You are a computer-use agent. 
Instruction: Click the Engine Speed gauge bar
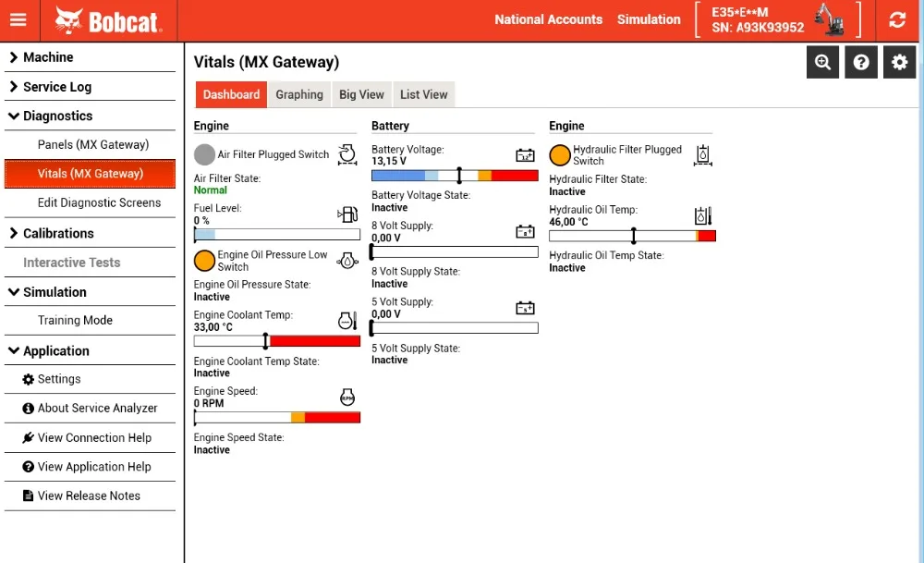click(x=277, y=418)
